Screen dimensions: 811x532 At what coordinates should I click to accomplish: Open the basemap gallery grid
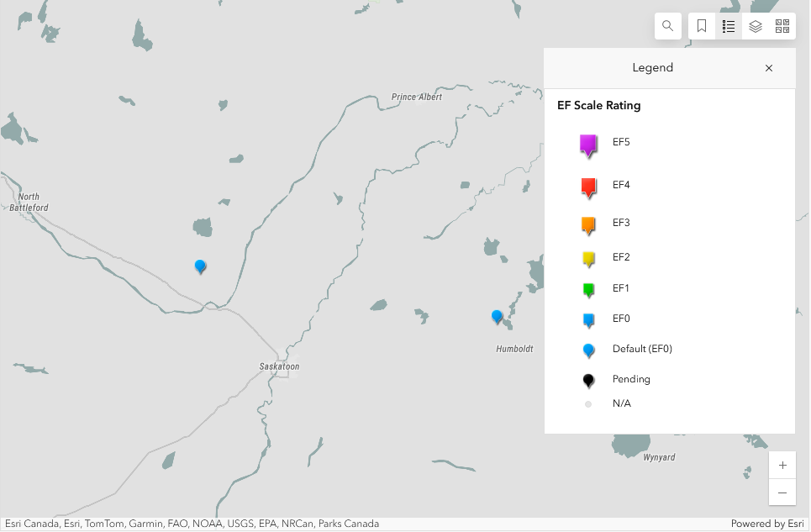click(x=782, y=26)
